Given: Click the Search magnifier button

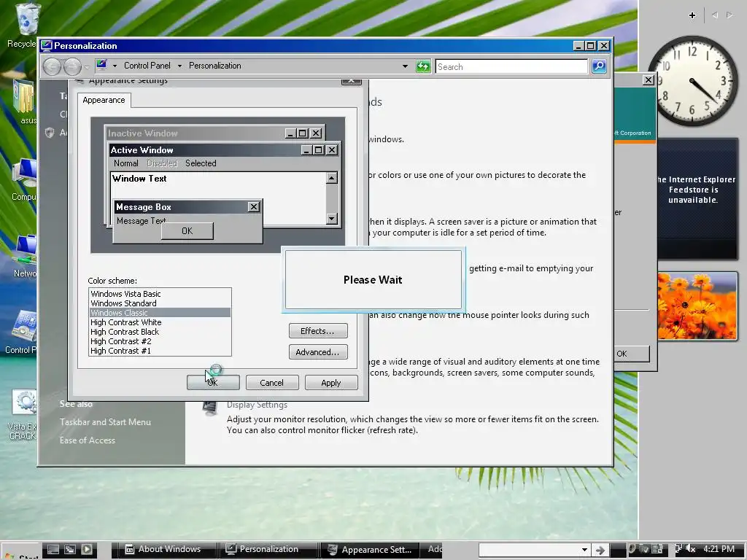Looking at the screenshot, I should point(599,66).
